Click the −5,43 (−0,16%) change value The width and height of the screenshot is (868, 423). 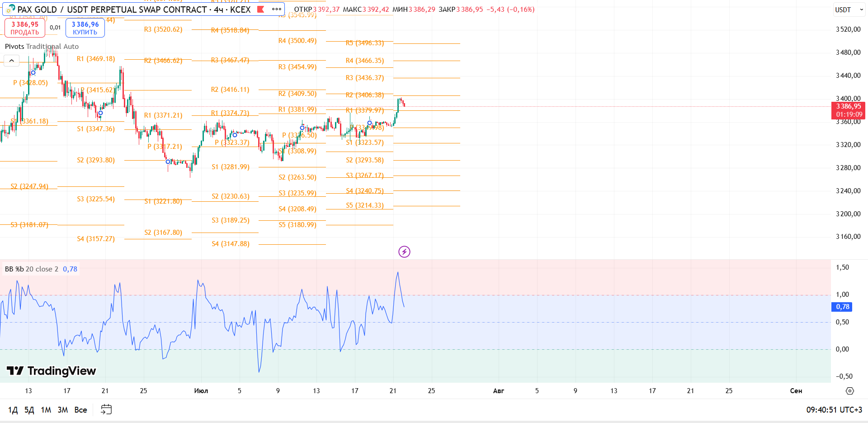(510, 10)
